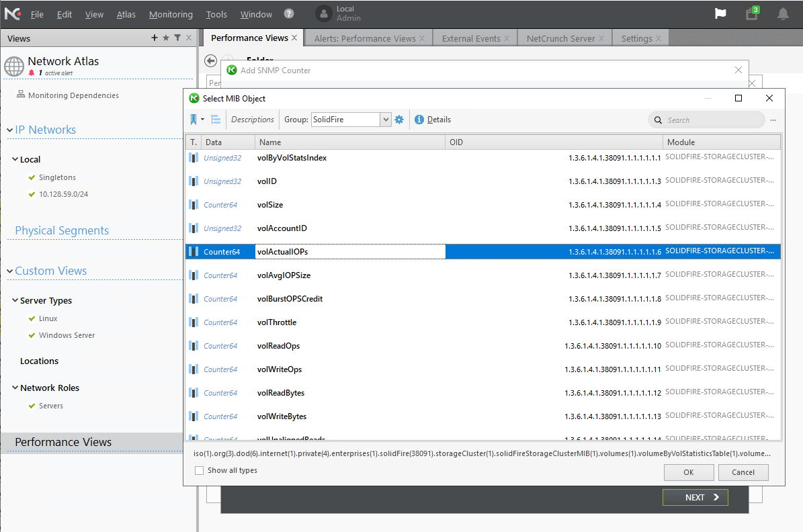
Task: Click the bookmark icon in Select MIB Object toolbar
Action: 194,120
